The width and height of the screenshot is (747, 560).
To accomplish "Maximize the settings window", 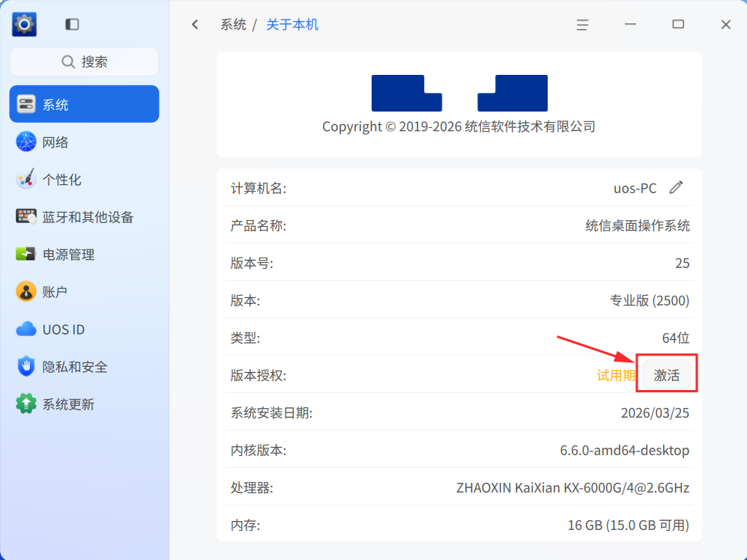I will 678,24.
